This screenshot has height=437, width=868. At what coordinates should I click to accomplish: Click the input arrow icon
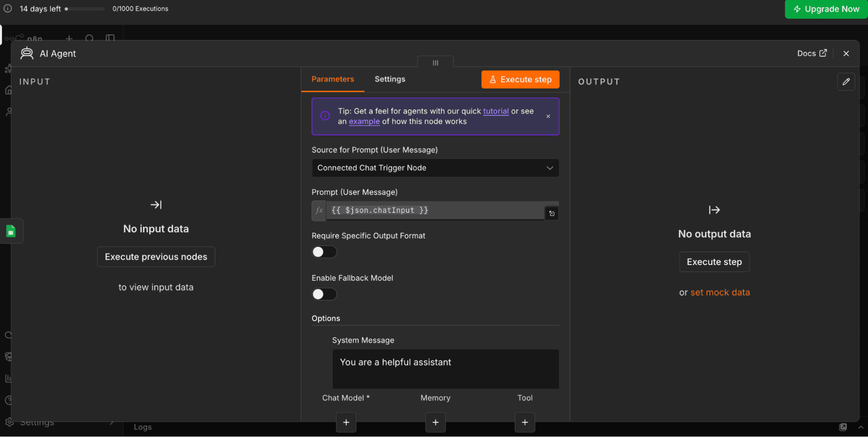[x=156, y=205]
